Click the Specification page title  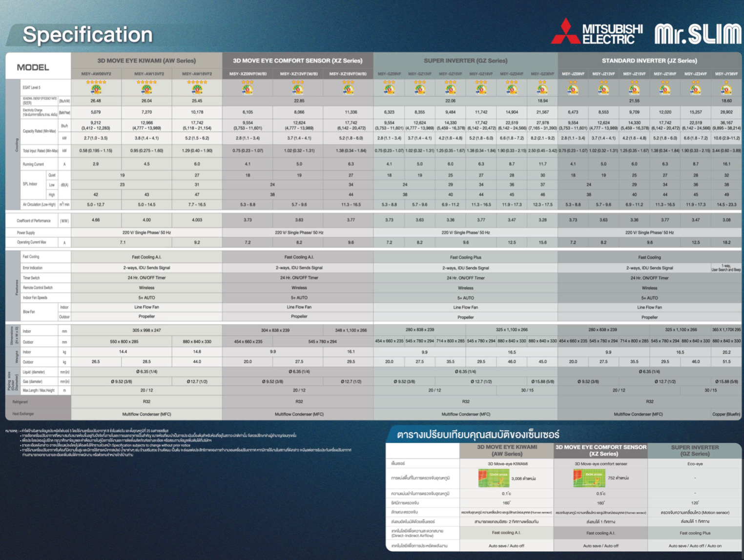coord(88,35)
